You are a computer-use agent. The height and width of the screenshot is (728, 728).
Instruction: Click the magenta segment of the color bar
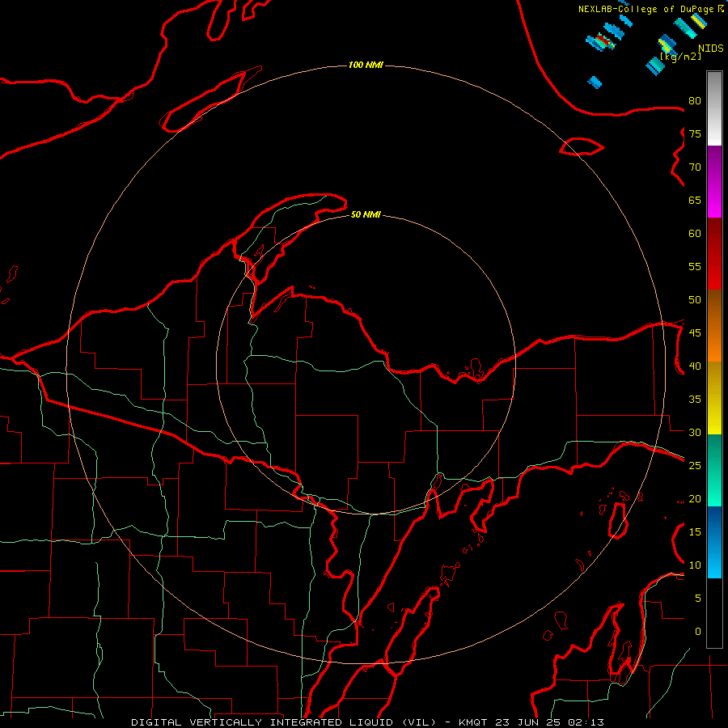click(714, 181)
